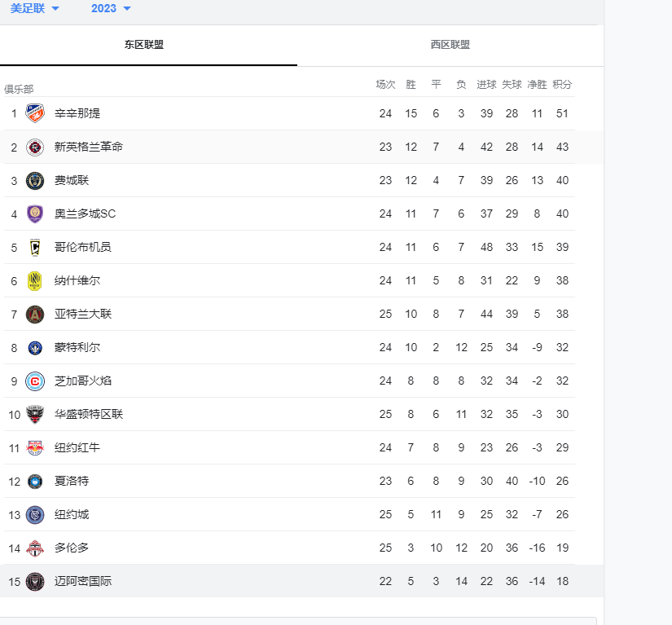Click the 芝加哥火焰 team logo

pyautogui.click(x=35, y=381)
